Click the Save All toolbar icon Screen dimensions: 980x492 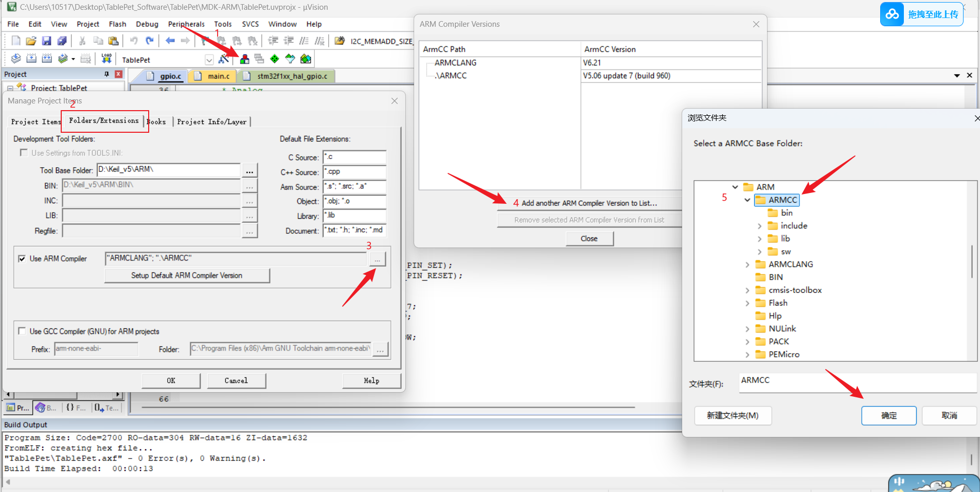(62, 41)
